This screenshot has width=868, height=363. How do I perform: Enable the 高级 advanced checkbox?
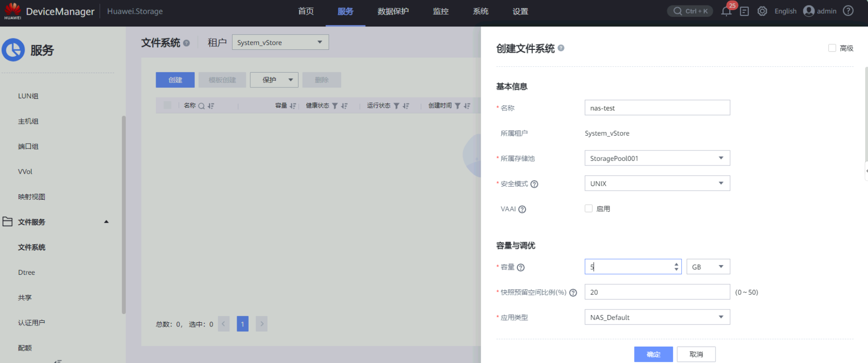tap(832, 48)
